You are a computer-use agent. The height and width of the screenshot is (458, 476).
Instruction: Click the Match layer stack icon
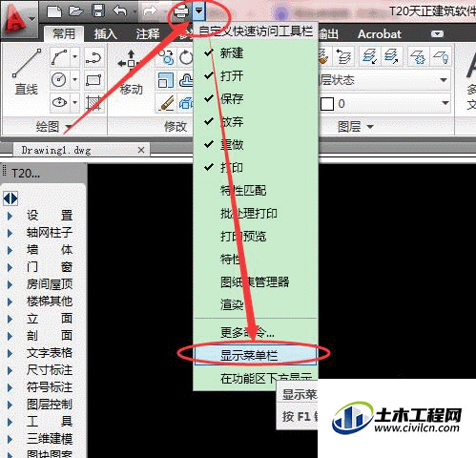(343, 56)
